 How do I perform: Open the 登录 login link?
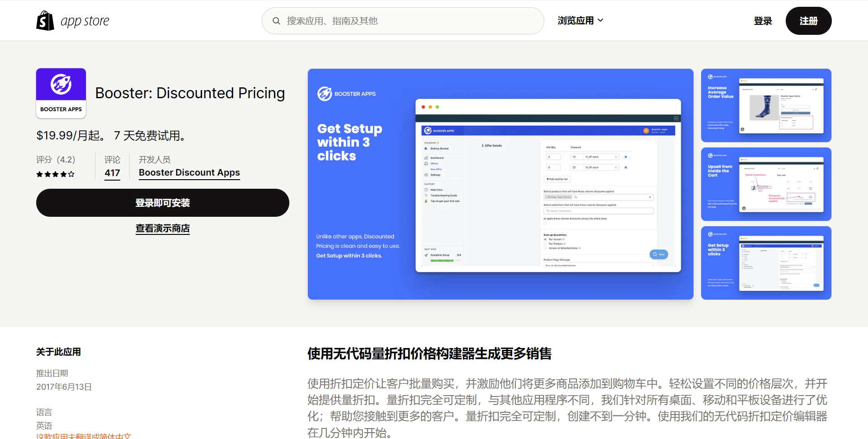coord(763,21)
